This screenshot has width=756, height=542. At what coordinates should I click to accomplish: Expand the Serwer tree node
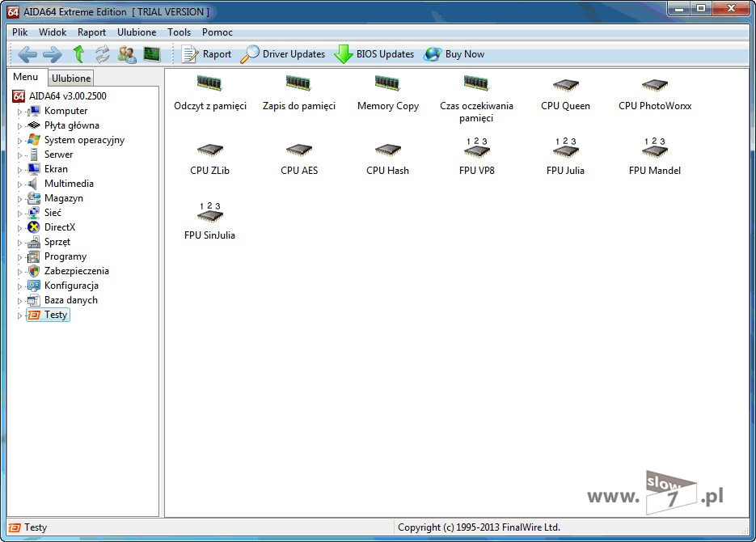click(19, 155)
